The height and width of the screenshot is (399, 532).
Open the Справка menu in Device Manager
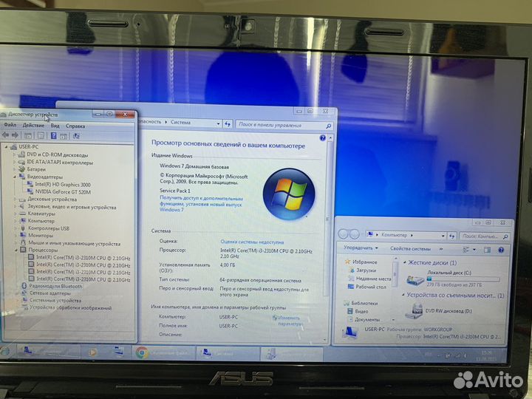pos(75,126)
